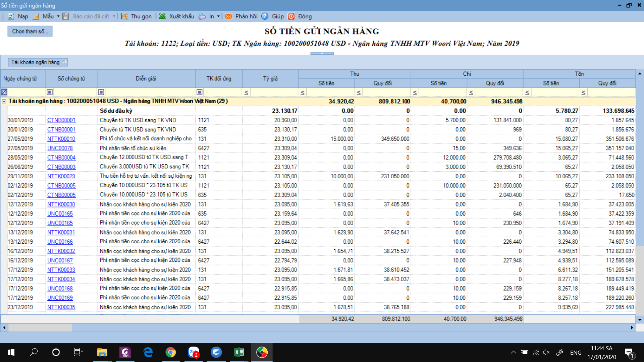Open Task View in taskbar
The width and height of the screenshot is (644, 362).
78,352
